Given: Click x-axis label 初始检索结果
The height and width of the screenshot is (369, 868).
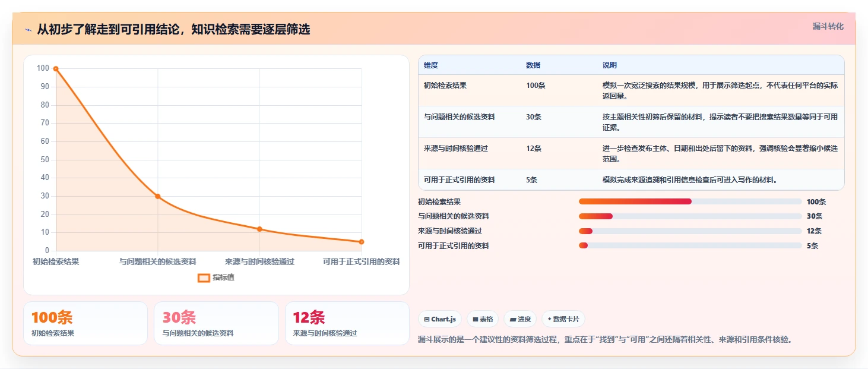Looking at the screenshot, I should click(x=56, y=261).
